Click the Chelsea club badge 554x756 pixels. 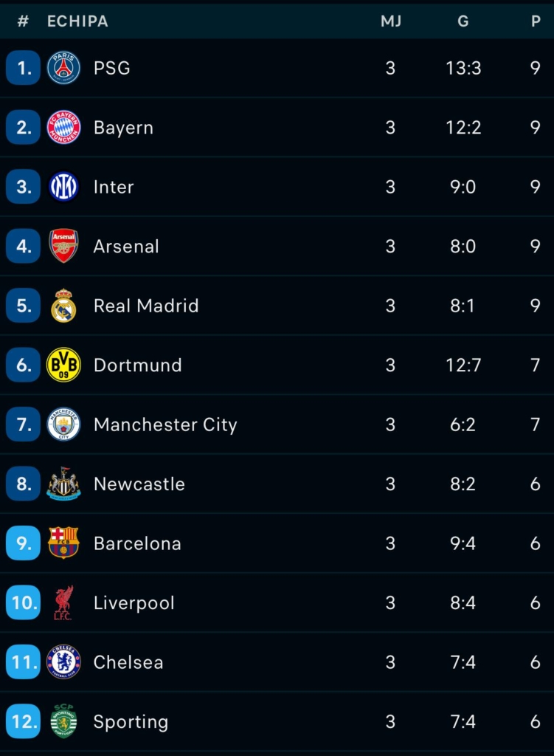tap(63, 662)
